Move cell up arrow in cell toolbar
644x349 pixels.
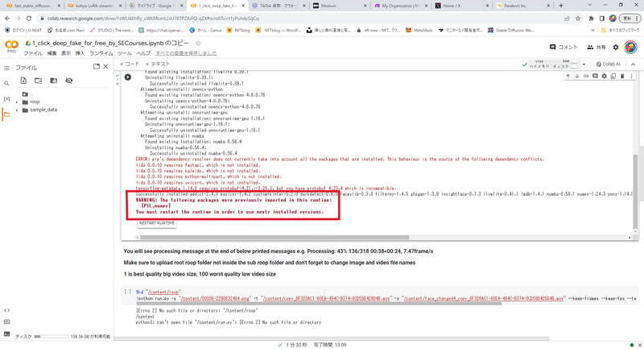click(568, 76)
